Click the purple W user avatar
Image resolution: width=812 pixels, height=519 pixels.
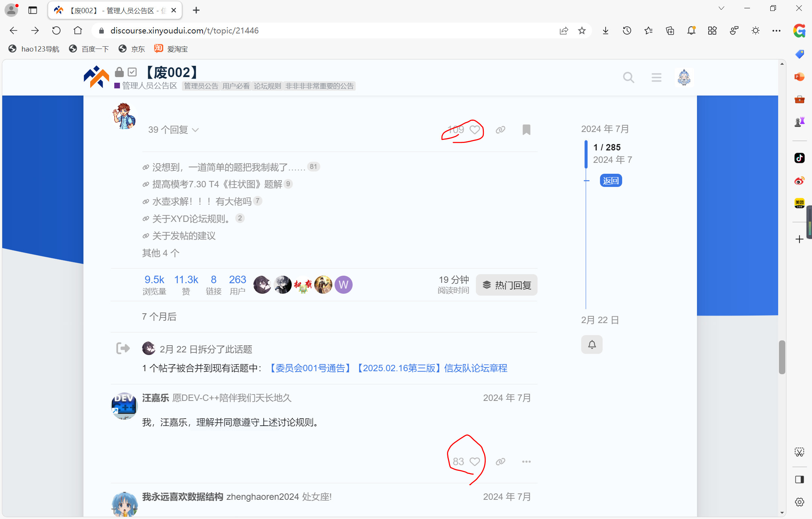343,285
